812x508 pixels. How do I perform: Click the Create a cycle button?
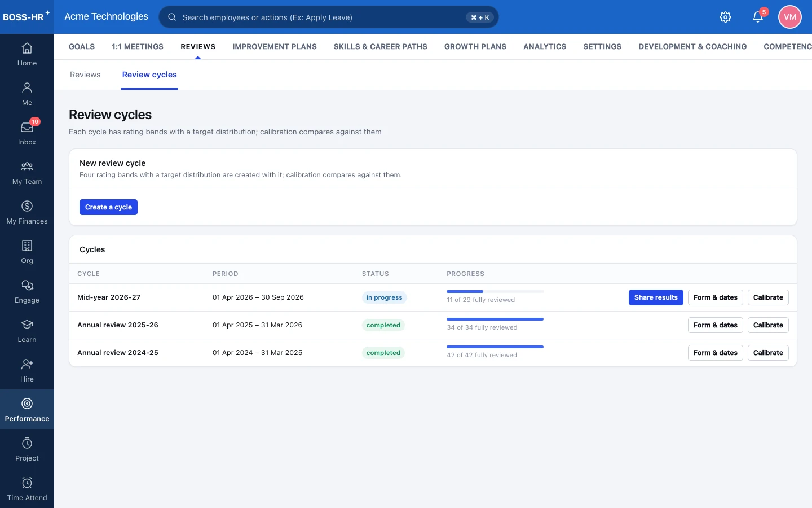click(108, 207)
